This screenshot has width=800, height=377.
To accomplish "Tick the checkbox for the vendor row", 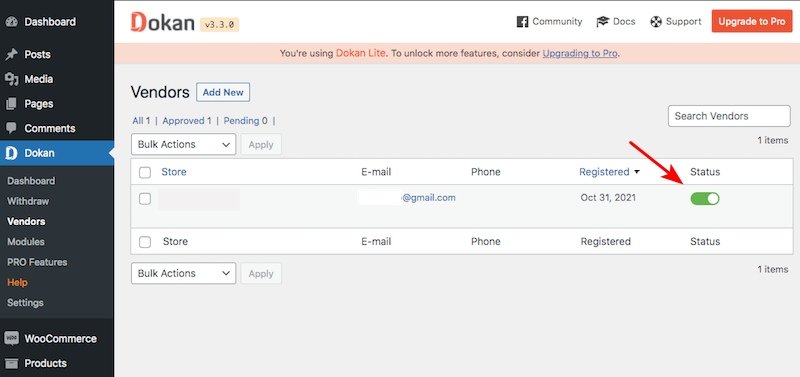I will click(x=145, y=198).
